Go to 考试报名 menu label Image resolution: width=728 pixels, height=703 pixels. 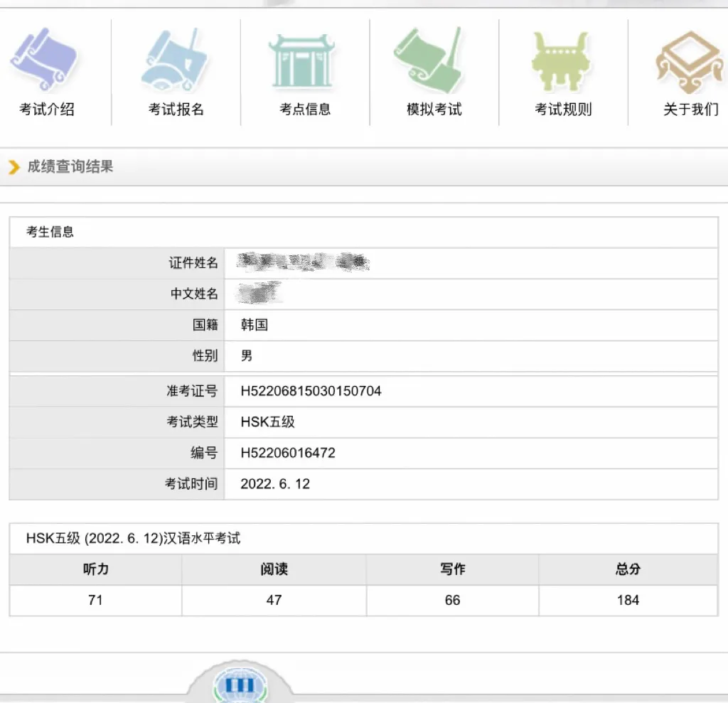click(x=176, y=109)
